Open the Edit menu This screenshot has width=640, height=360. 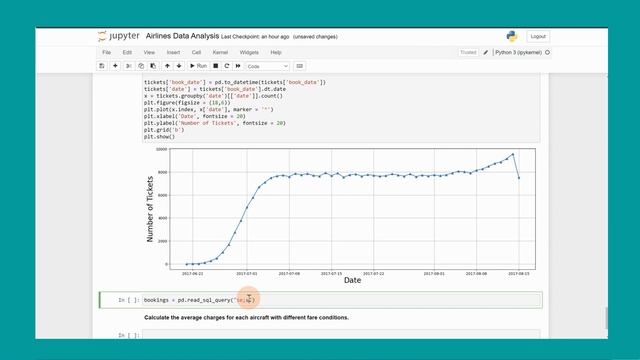[x=127, y=52]
